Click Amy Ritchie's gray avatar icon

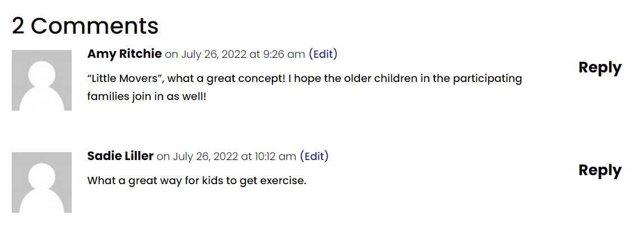coord(41,80)
